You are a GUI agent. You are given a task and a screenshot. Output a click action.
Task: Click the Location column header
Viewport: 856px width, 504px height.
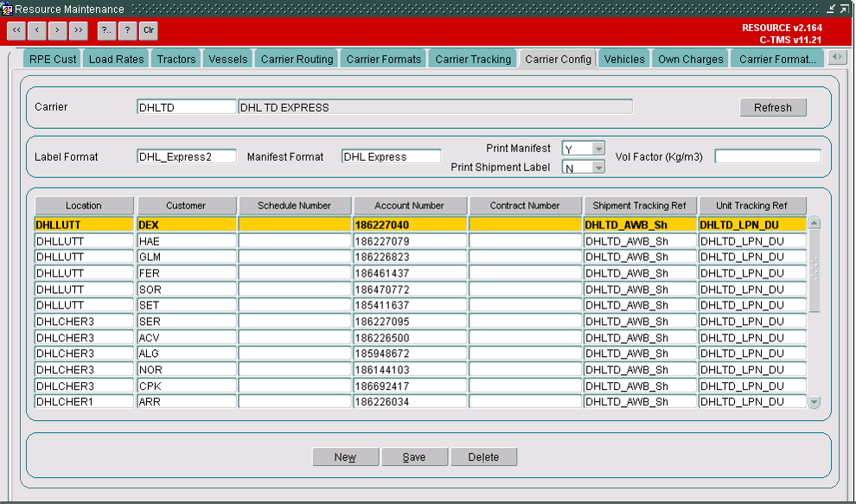click(x=84, y=206)
